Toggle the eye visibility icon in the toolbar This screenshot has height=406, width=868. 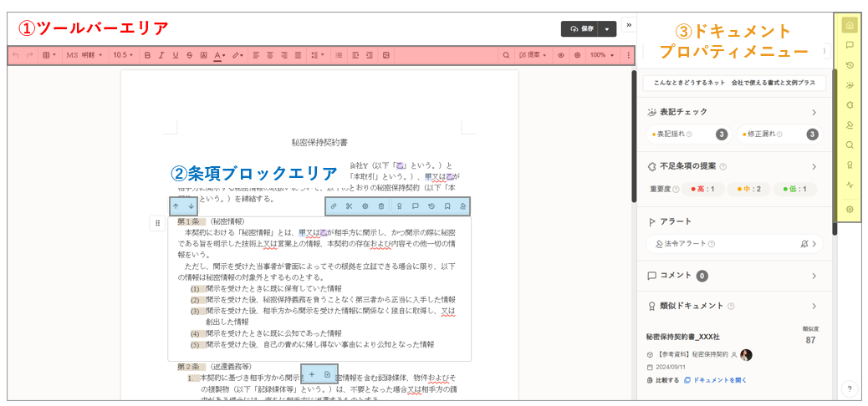[x=561, y=55]
